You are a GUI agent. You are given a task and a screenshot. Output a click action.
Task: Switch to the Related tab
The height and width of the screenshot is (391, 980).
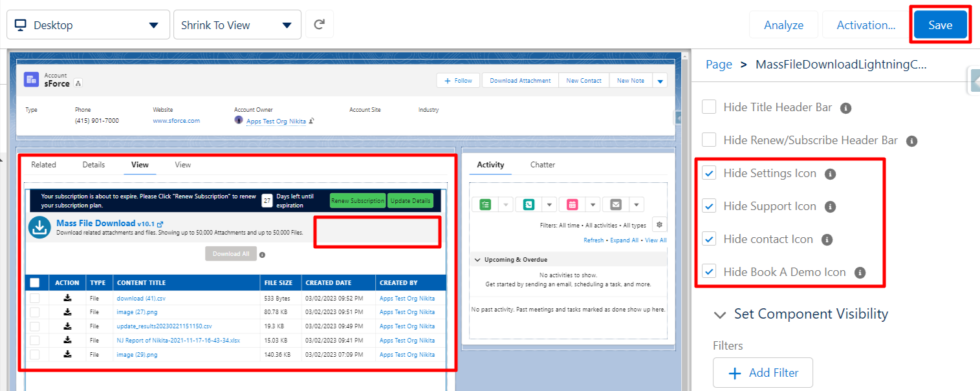click(x=43, y=165)
